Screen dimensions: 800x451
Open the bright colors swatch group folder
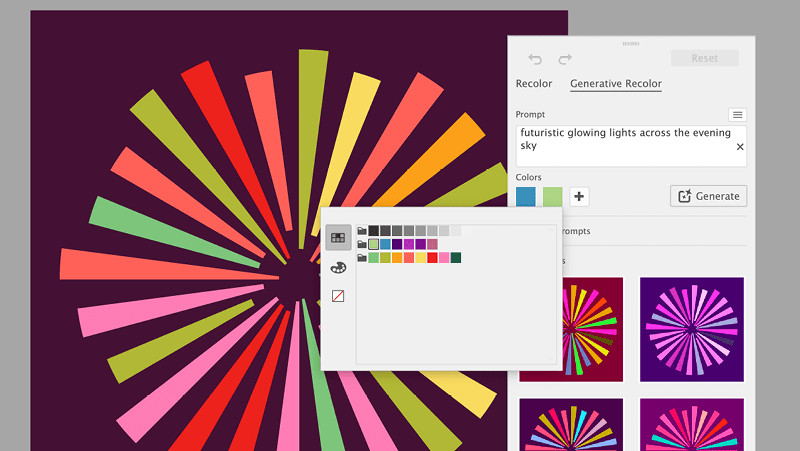coord(362,258)
